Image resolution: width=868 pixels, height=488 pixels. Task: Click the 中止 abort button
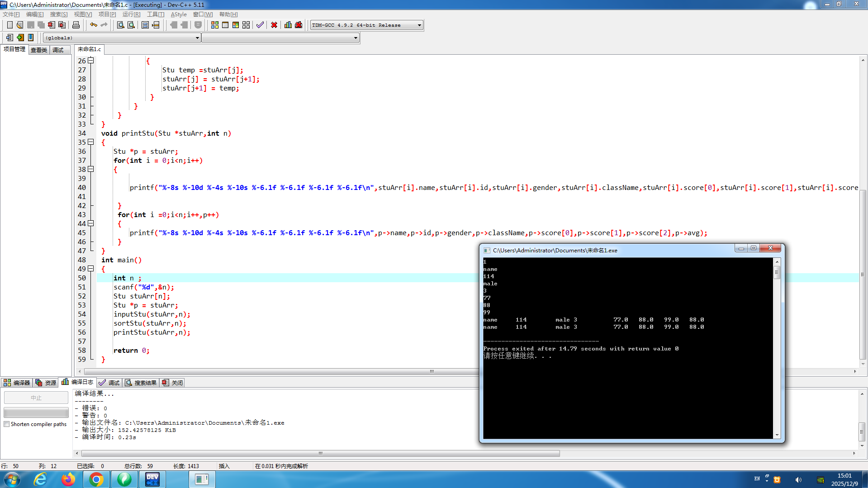point(36,398)
